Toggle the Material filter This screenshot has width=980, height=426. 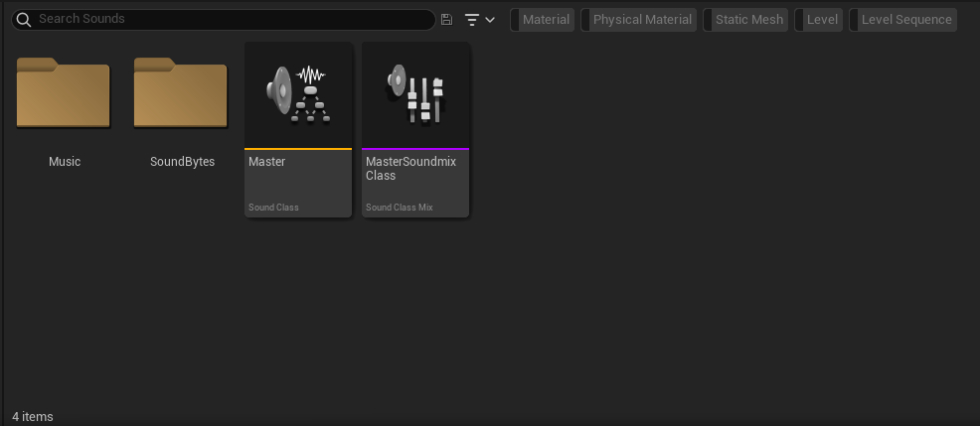545,20
